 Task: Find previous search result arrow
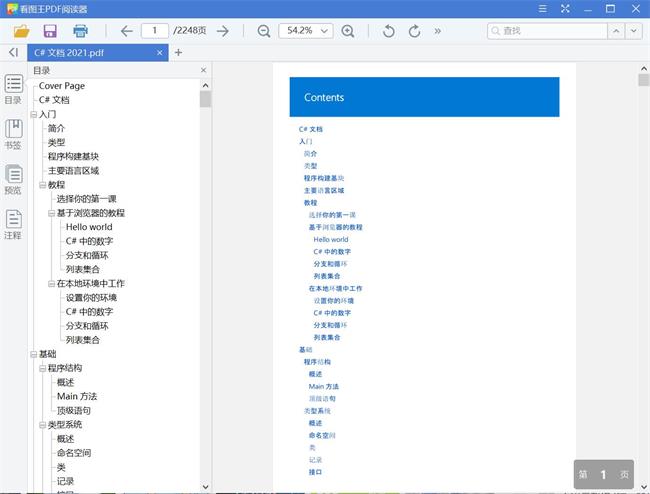click(616, 31)
